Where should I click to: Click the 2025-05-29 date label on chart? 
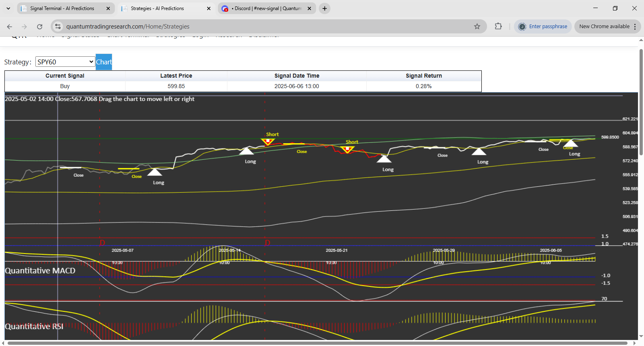click(444, 250)
